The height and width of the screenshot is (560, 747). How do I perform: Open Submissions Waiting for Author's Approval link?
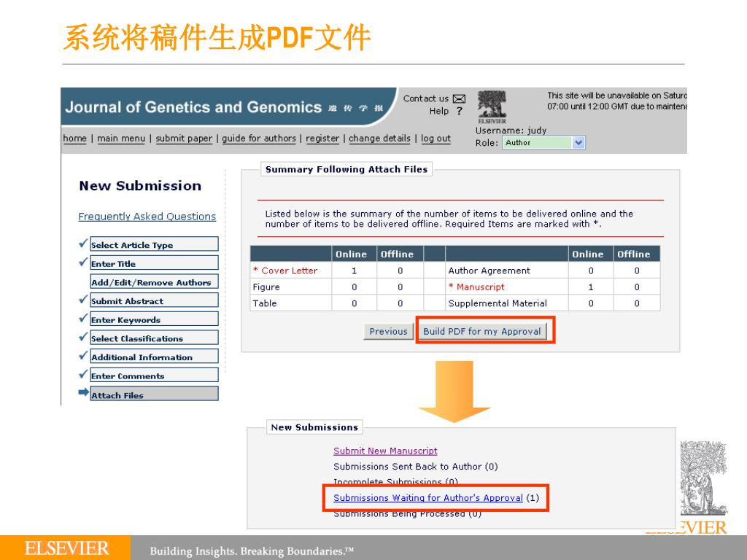pos(427,497)
